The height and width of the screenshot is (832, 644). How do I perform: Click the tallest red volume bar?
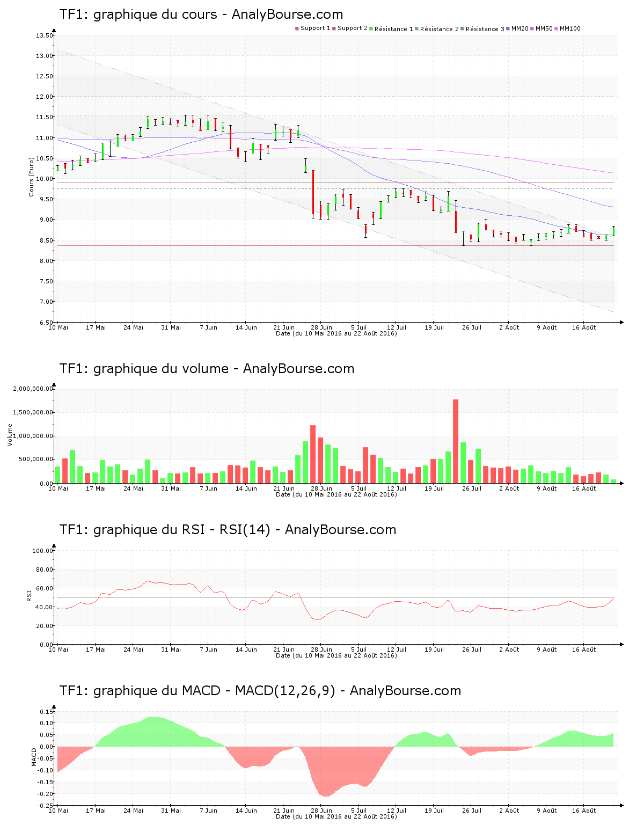point(456,441)
